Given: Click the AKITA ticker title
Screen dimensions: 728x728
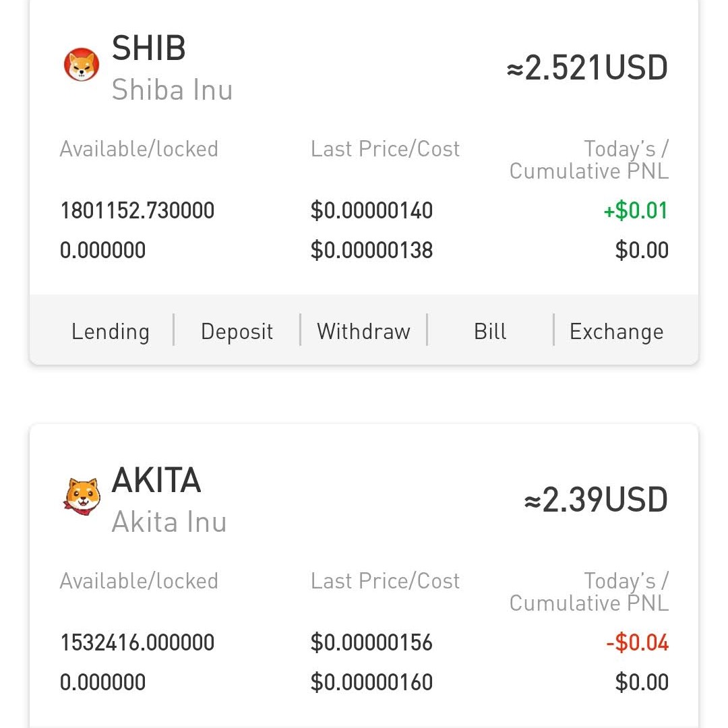Looking at the screenshot, I should point(156,481).
